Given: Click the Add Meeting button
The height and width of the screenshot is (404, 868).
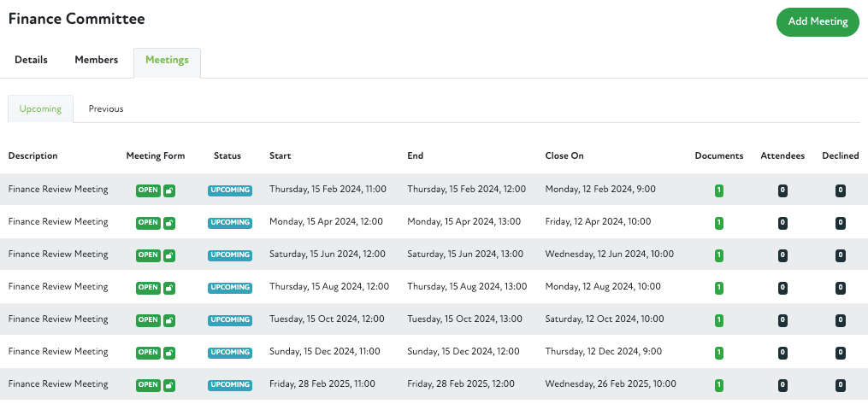Looking at the screenshot, I should pos(817,21).
